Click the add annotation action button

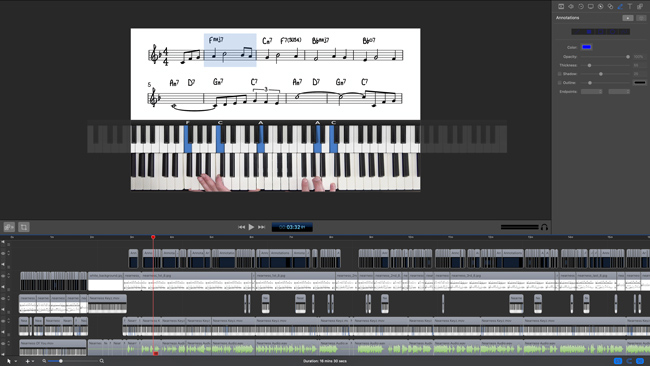click(x=628, y=18)
